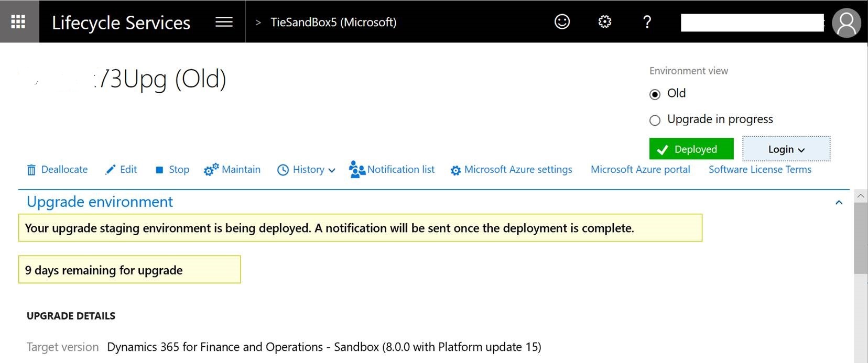Screen dimensions: 868x363
Task: Open the user profile avatar
Action: [x=846, y=23]
